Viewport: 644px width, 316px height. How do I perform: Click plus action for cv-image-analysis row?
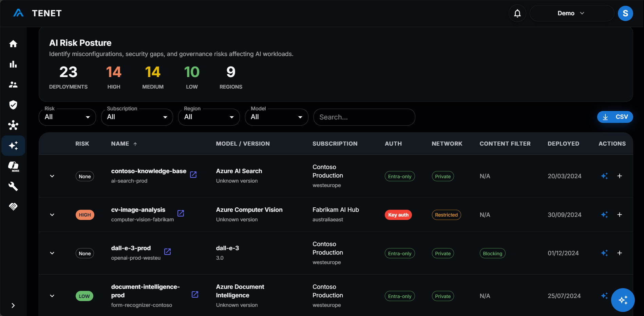[620, 215]
